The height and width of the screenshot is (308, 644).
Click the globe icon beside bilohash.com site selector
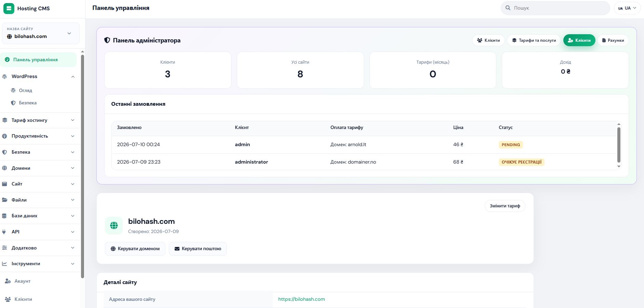pyautogui.click(x=9, y=37)
